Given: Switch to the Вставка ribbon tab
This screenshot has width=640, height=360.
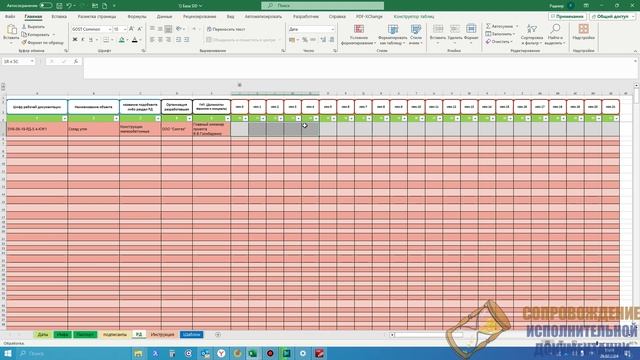Looking at the screenshot, I should [59, 17].
